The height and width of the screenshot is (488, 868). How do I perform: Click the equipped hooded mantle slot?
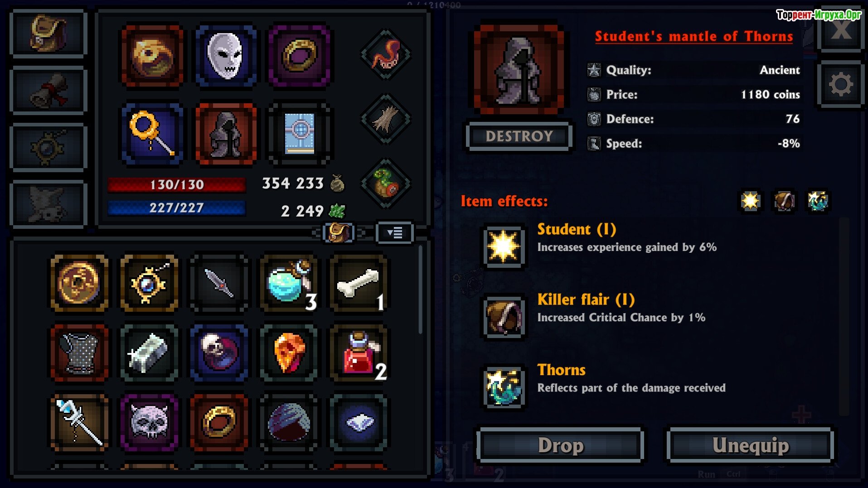coord(226,134)
